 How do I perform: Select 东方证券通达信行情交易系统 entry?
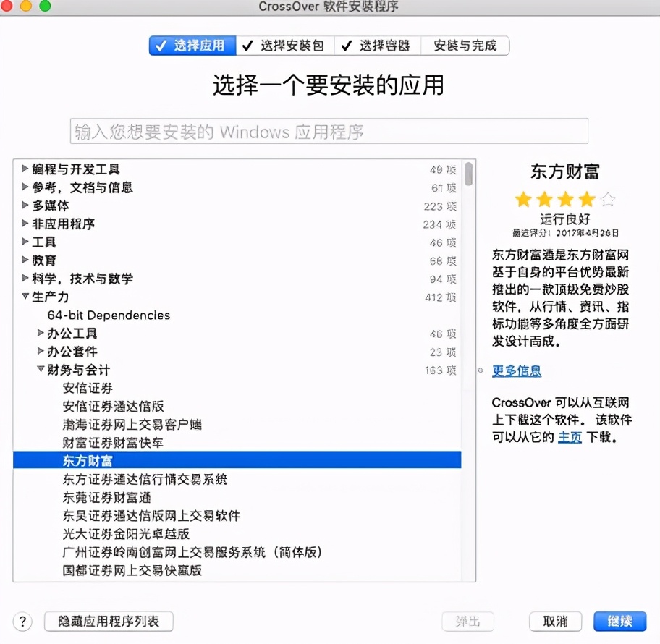pyautogui.click(x=145, y=479)
